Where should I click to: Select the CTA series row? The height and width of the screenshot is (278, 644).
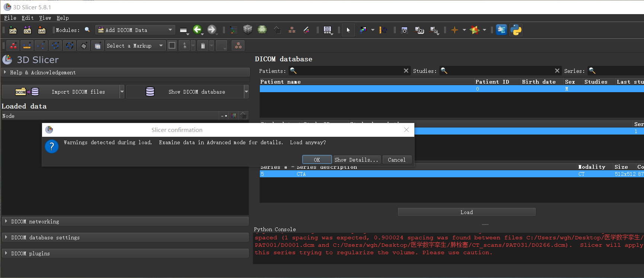coord(452,174)
